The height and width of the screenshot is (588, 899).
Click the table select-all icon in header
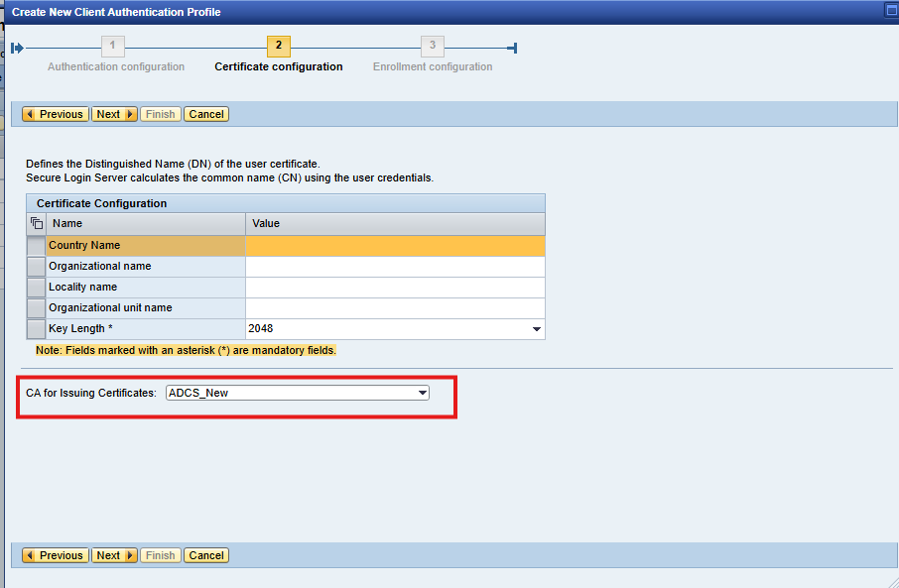(x=37, y=224)
